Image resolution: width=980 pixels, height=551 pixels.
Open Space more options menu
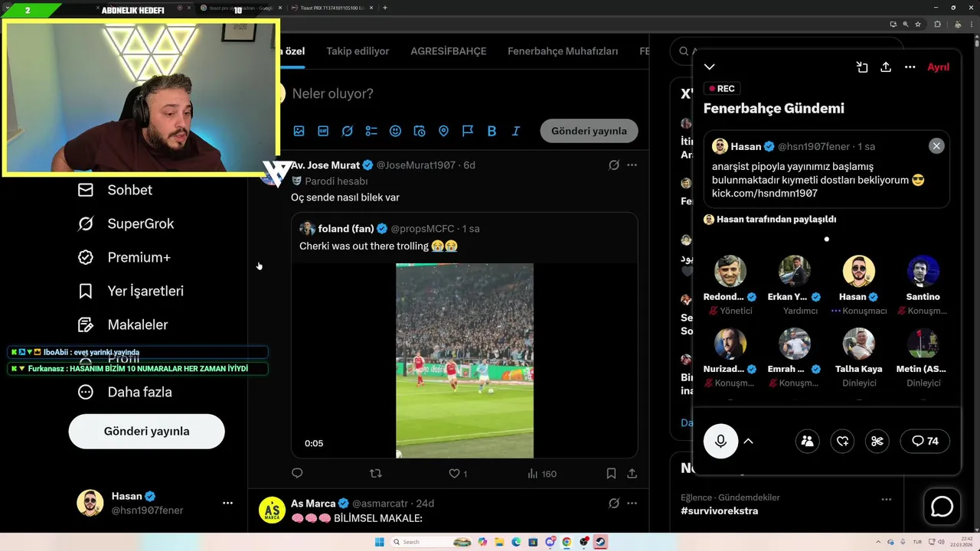pyautogui.click(x=910, y=67)
